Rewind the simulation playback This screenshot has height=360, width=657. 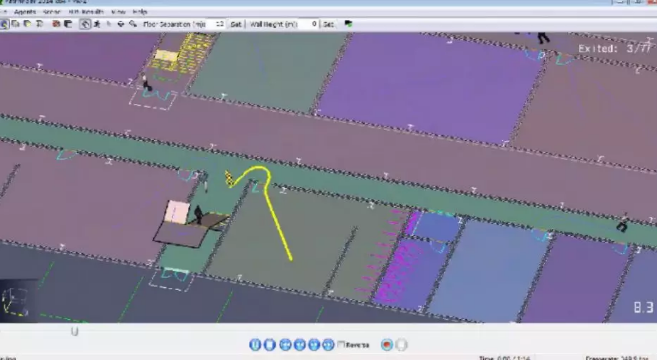[299, 344]
